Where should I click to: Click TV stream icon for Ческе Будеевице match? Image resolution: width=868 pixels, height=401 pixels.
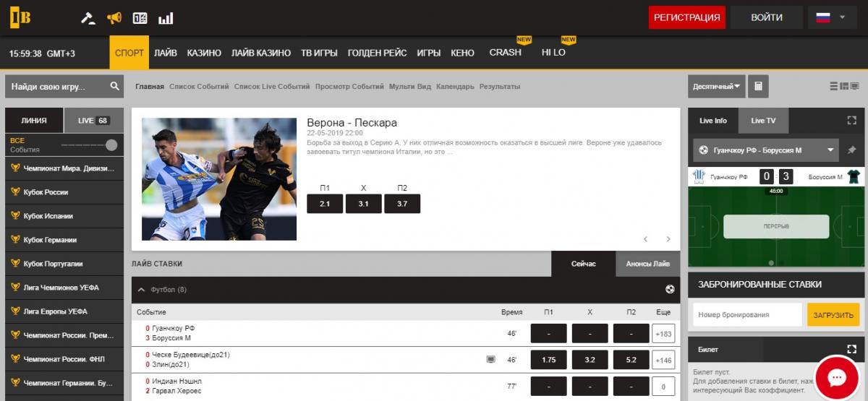click(491, 359)
